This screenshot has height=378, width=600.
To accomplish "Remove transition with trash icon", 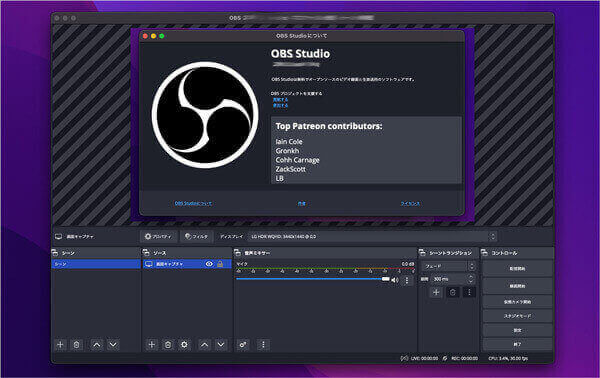I will point(453,292).
